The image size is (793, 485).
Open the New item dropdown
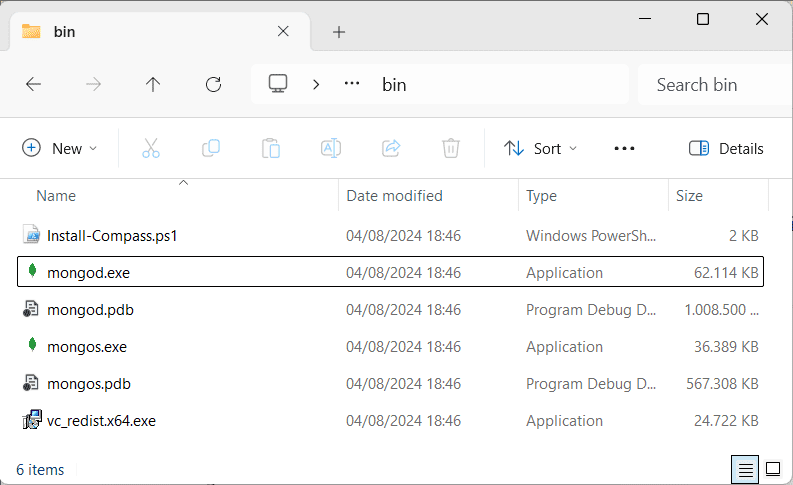pos(60,148)
